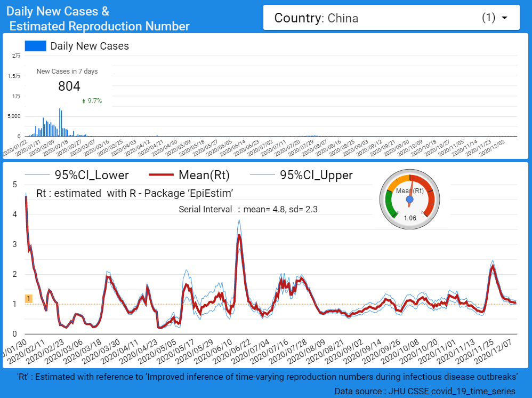Click the thin line icon beside 95%CI_Lower
Screen dimensions: 532x398
pos(37,175)
